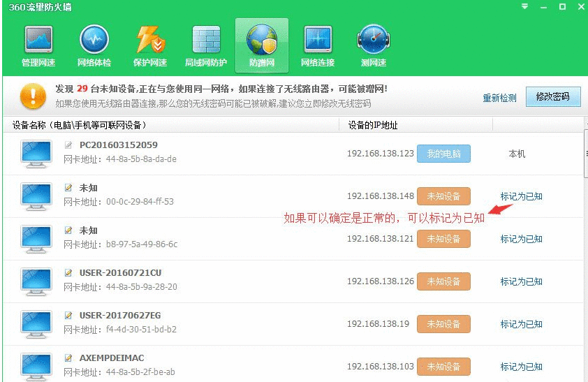Click the 360流量防火墙 window title
Image resolution: width=588 pixels, height=382 pixels.
tap(40, 7)
